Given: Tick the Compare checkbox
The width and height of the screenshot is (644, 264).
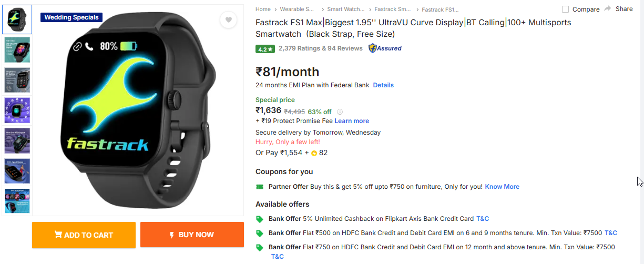Looking at the screenshot, I should pyautogui.click(x=566, y=9).
